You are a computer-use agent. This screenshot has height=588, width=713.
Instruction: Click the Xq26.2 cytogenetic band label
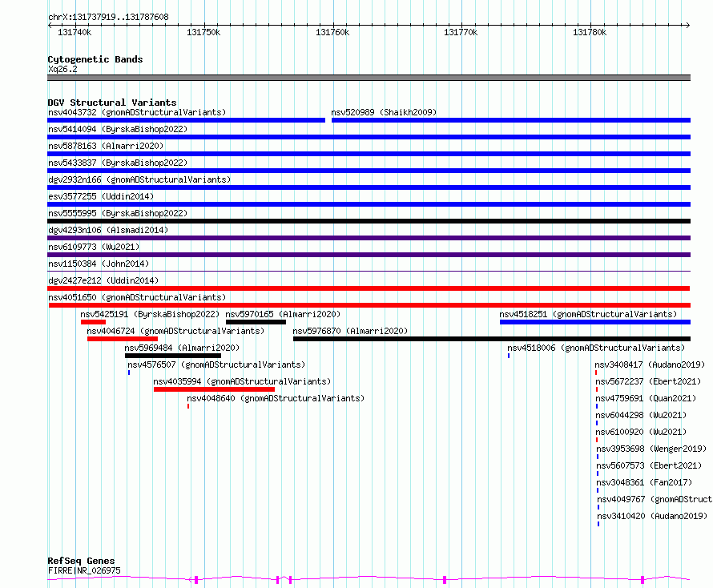click(x=62, y=69)
